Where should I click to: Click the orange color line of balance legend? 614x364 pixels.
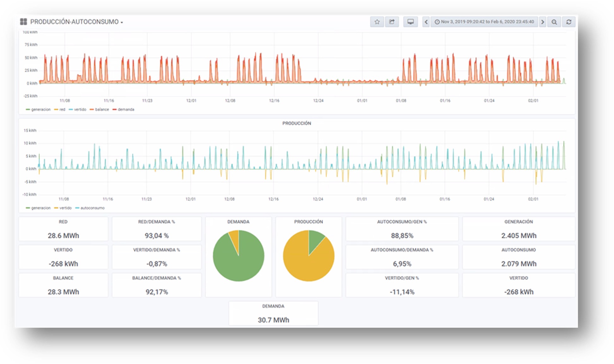tap(92, 110)
